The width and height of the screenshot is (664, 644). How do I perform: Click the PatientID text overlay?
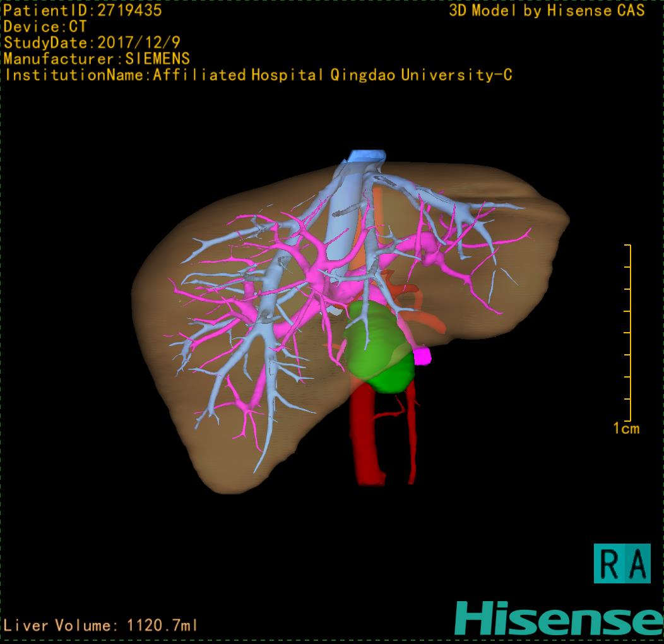tap(83, 11)
